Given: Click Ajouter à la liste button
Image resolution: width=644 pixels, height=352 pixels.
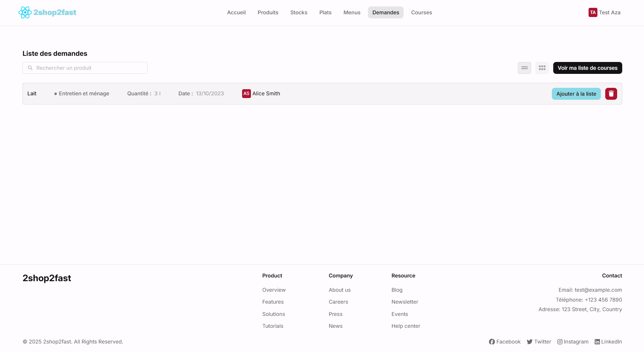Looking at the screenshot, I should pyautogui.click(x=576, y=94).
